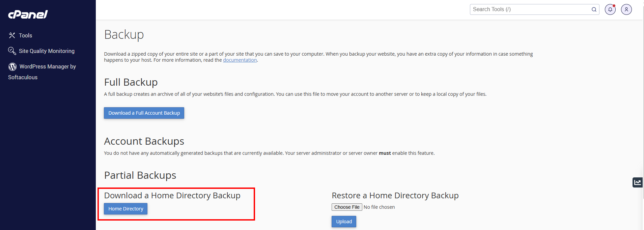The image size is (644, 230).
Task: Click the Account Backups heading
Action: 144,141
